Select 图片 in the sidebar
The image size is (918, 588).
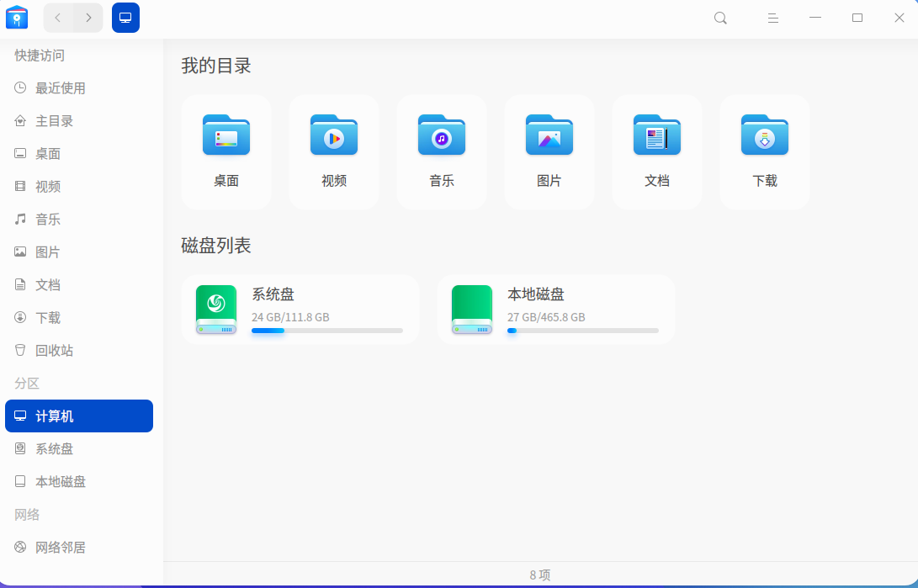[79, 252]
